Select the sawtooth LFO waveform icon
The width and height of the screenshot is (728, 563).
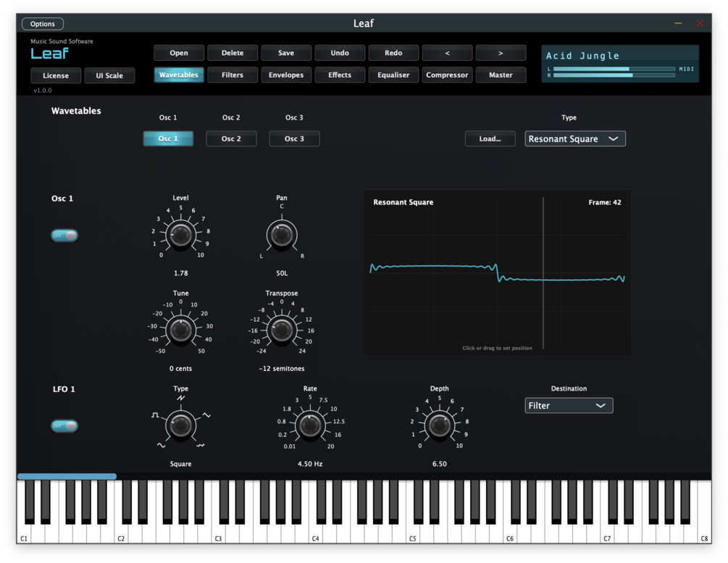[x=180, y=398]
